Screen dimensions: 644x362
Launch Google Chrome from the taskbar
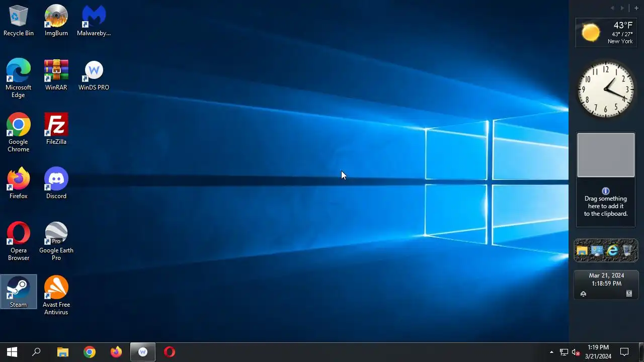point(90,352)
